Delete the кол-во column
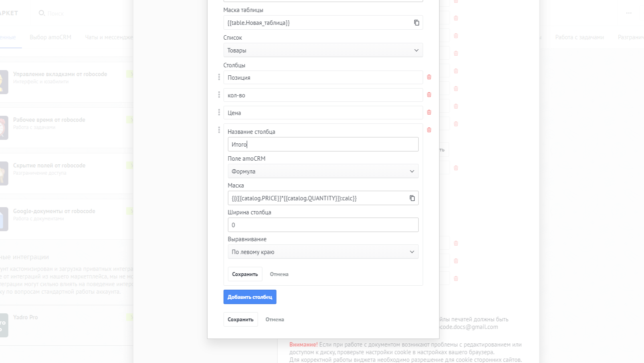Image resolution: width=644 pixels, height=363 pixels. [429, 95]
